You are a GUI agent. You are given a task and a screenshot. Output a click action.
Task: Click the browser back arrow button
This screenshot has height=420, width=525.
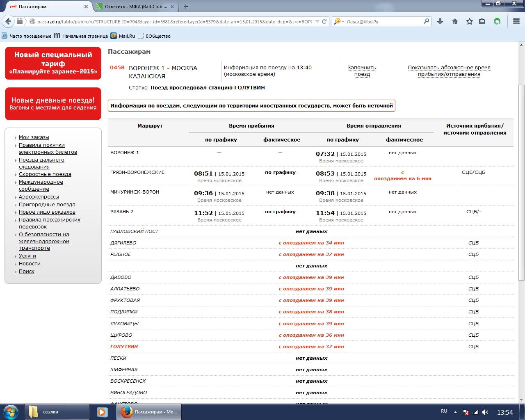click(8, 21)
